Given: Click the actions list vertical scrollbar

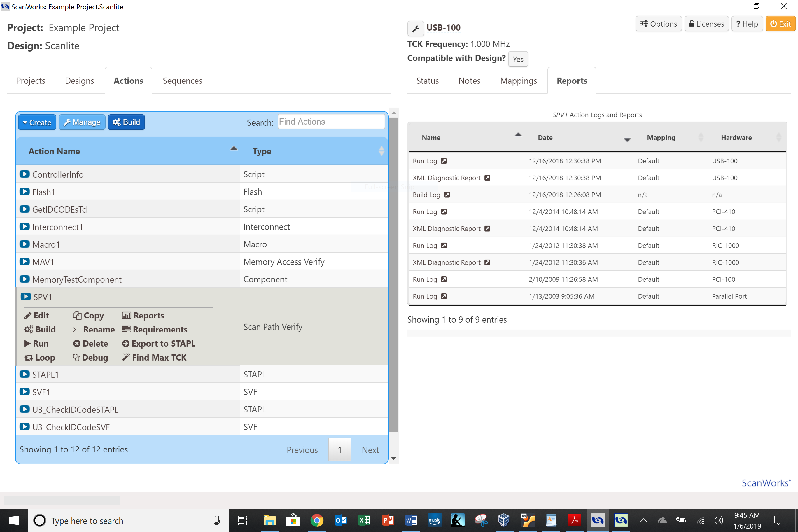Looking at the screenshot, I should click(393, 275).
